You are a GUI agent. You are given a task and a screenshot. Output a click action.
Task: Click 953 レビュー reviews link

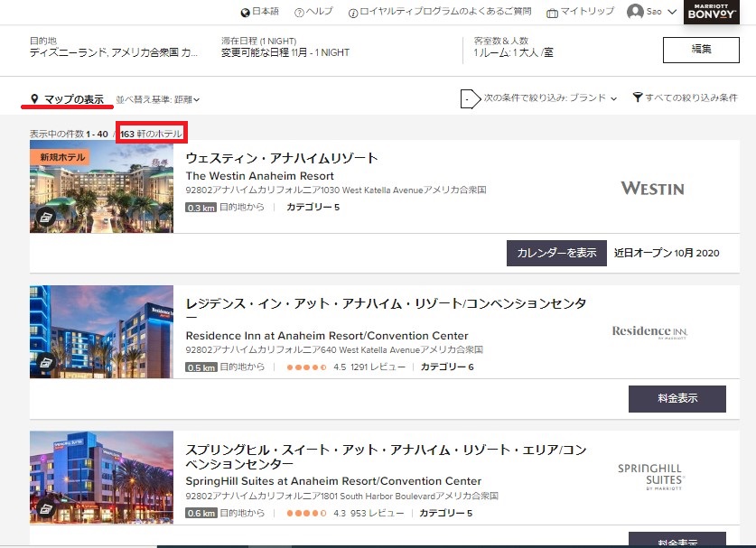377,514
